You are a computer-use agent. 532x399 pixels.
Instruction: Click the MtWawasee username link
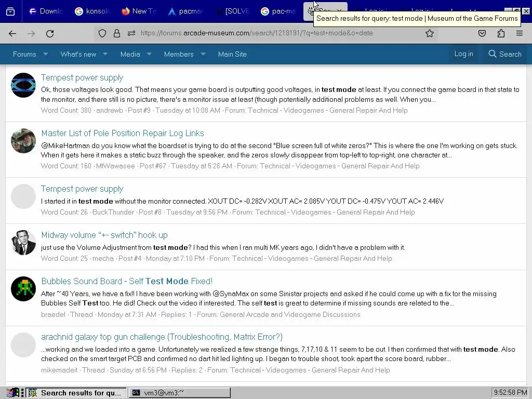point(115,166)
